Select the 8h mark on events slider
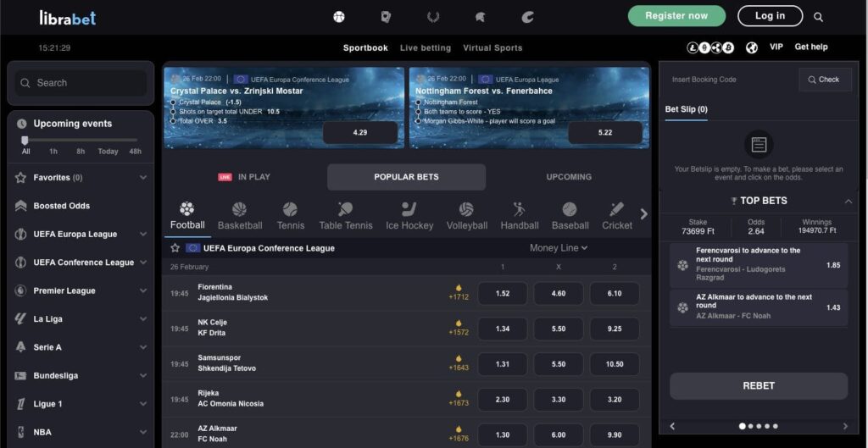 pyautogui.click(x=81, y=152)
